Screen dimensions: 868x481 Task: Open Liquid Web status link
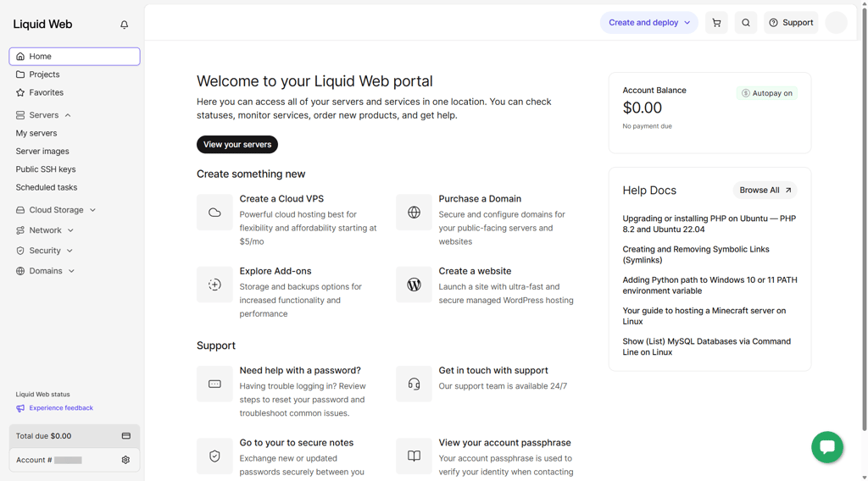point(42,395)
